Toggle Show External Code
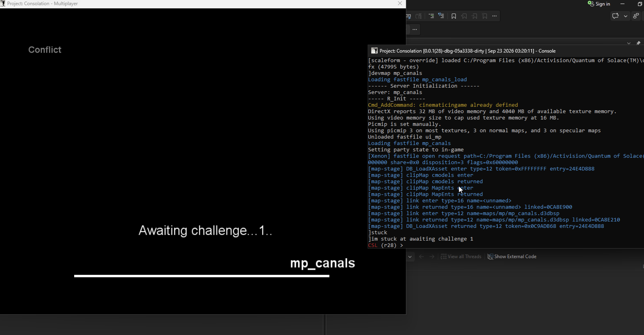 pos(512,257)
